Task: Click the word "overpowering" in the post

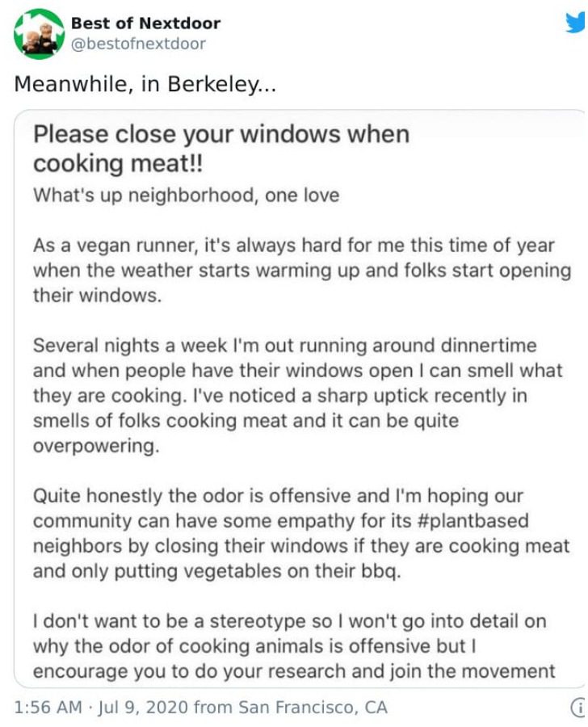Action: coord(96,446)
